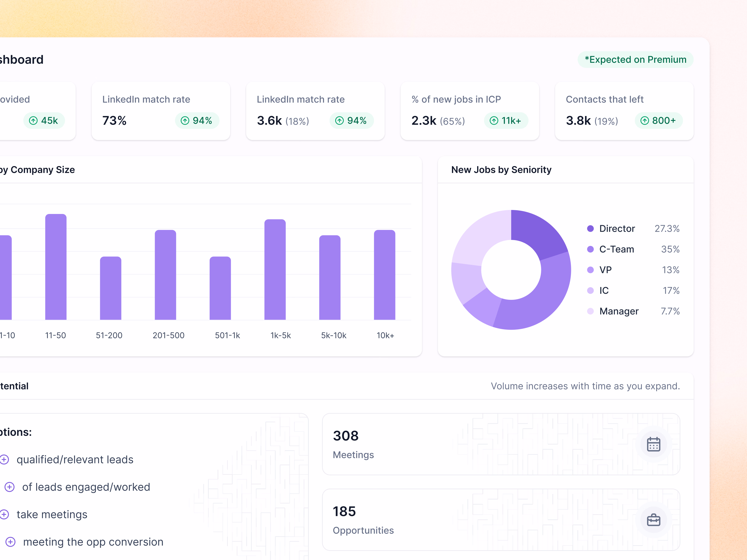Click the 17% IC value
Image resolution: width=747 pixels, height=560 pixels.
(x=671, y=290)
